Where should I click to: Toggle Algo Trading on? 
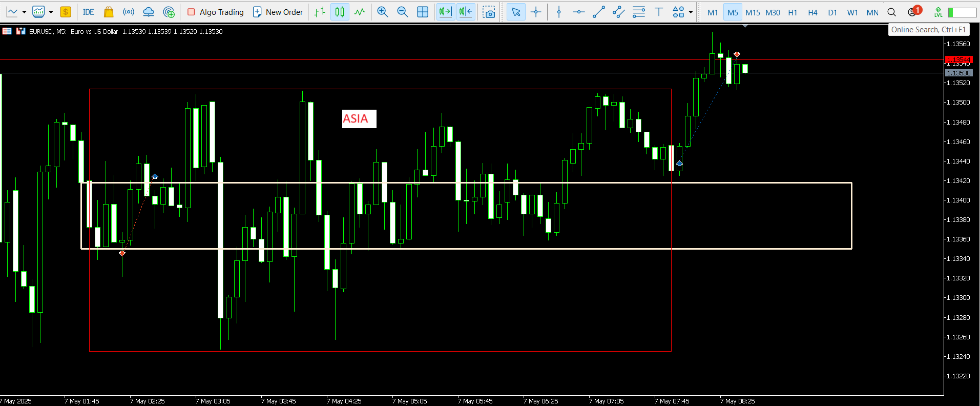click(215, 12)
